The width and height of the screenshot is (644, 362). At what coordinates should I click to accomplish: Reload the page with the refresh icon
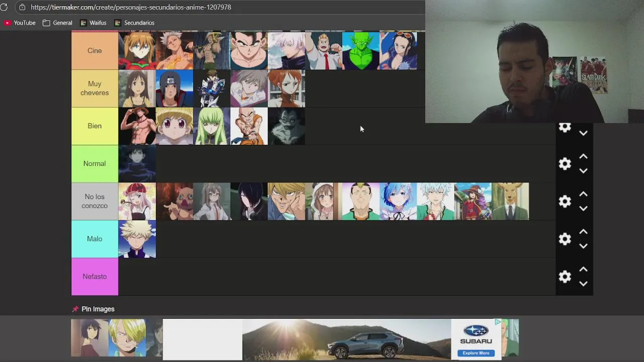pos(4,7)
